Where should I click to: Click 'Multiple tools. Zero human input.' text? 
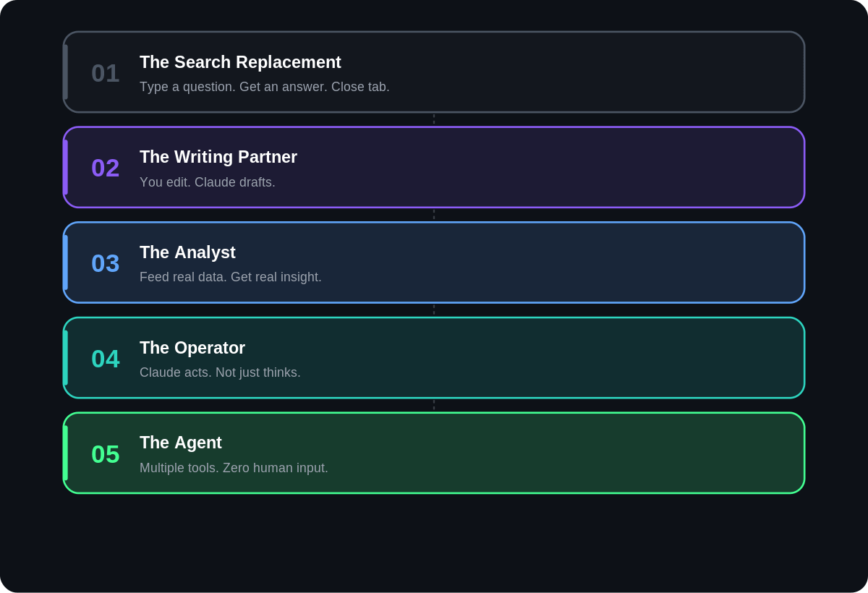(x=234, y=468)
